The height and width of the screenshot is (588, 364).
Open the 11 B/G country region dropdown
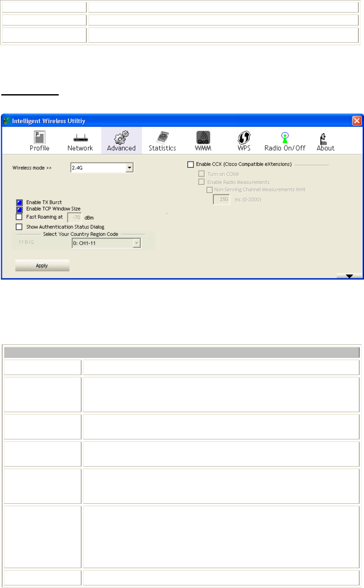(x=106, y=244)
